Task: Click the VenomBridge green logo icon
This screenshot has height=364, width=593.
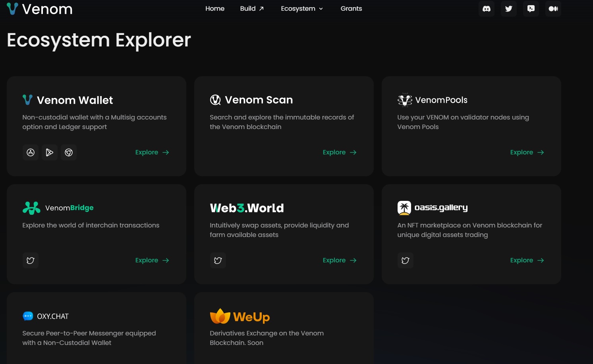Action: point(31,208)
